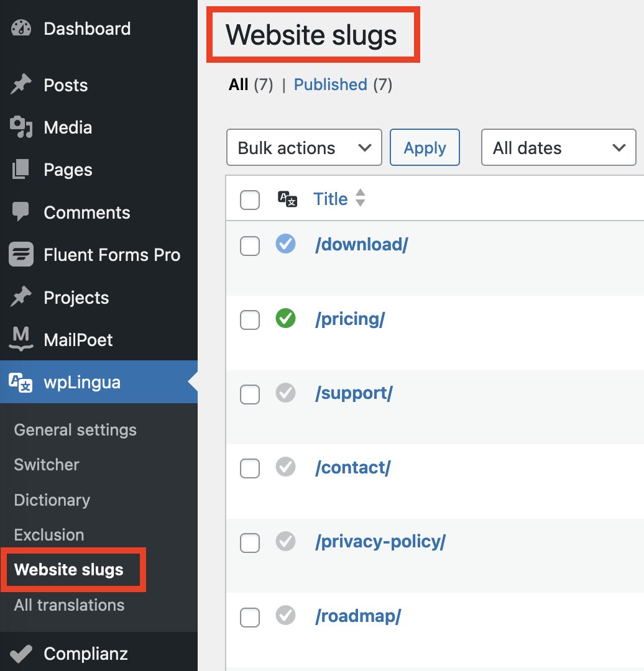Click the Dashboard gauge icon

(21, 28)
